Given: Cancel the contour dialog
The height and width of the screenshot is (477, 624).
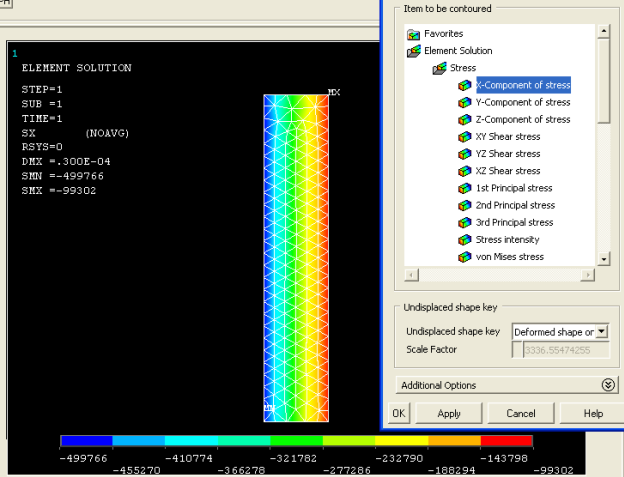Looking at the screenshot, I should pyautogui.click(x=520, y=413).
